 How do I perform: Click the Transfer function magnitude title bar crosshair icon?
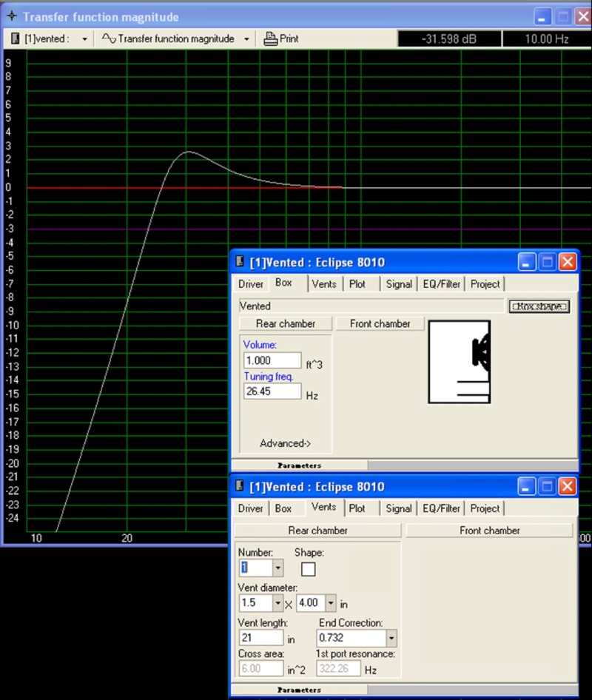[12, 16]
